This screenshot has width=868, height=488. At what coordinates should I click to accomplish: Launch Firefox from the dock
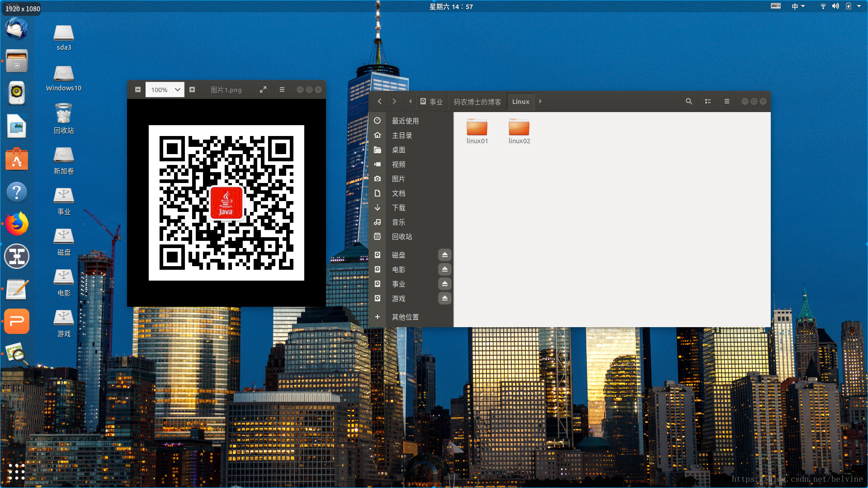(17, 224)
